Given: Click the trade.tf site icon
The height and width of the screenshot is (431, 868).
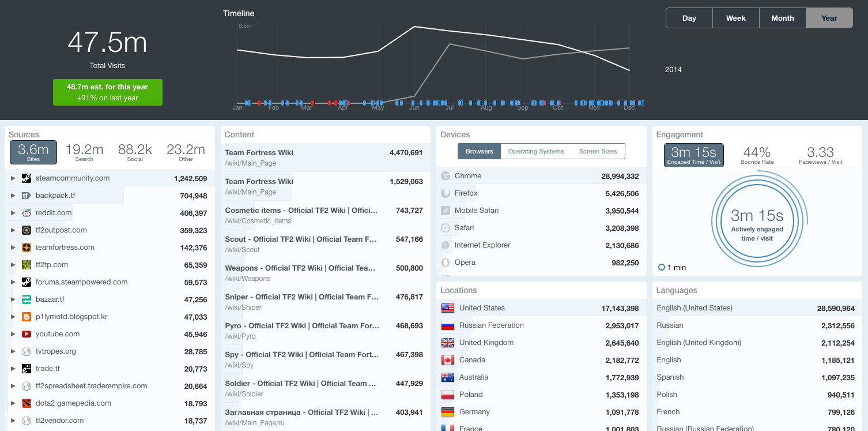Looking at the screenshot, I should tap(27, 369).
